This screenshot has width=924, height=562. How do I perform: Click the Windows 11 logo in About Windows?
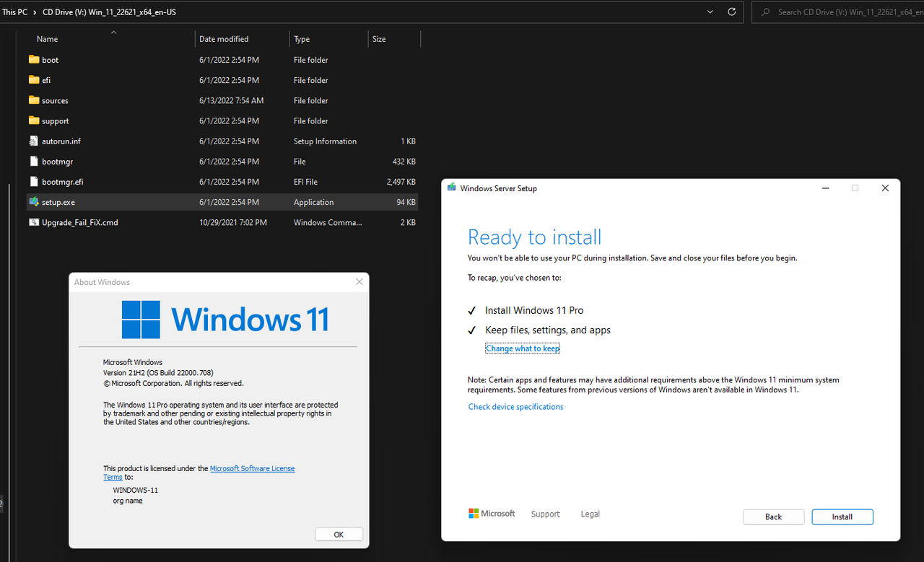226,319
